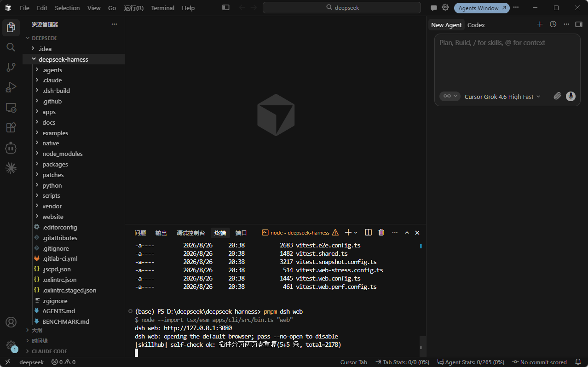Click the deepseek search box in title bar

point(342,8)
